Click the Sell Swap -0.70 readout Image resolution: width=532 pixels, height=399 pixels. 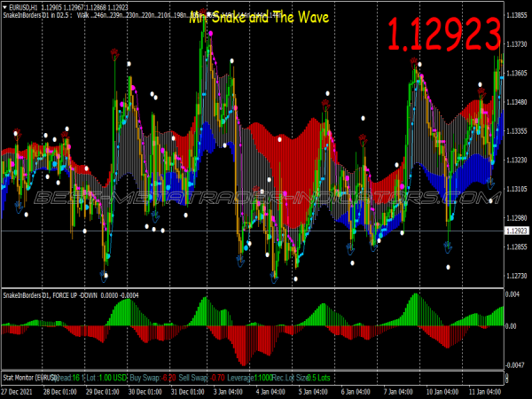(x=202, y=378)
